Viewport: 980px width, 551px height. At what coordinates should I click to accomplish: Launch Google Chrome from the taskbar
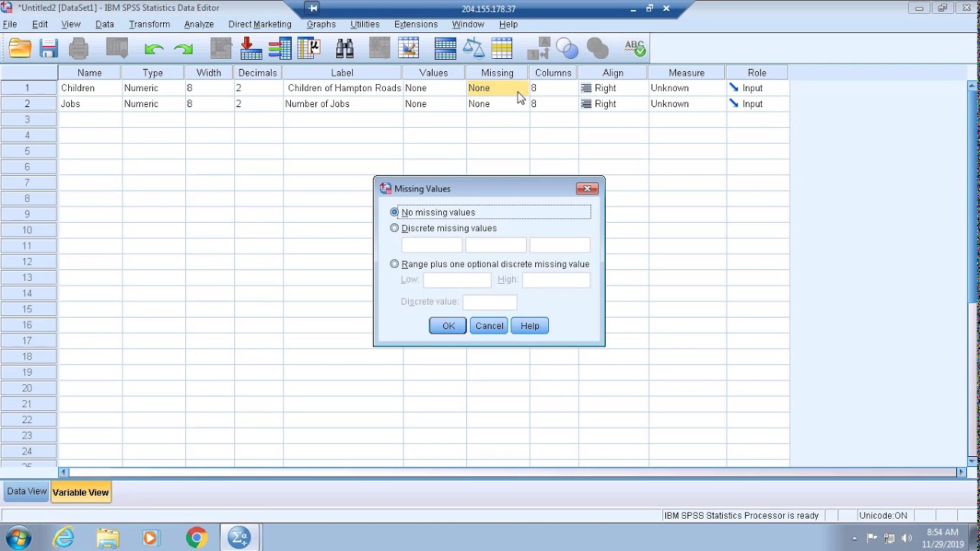click(197, 538)
